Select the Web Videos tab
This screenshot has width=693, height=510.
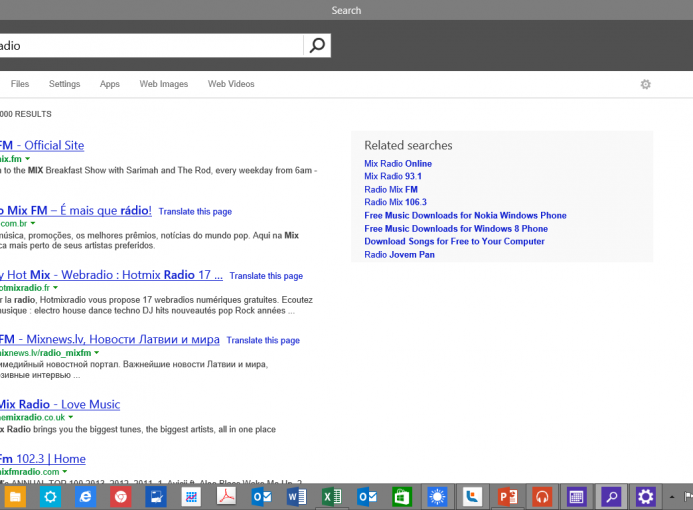point(231,84)
